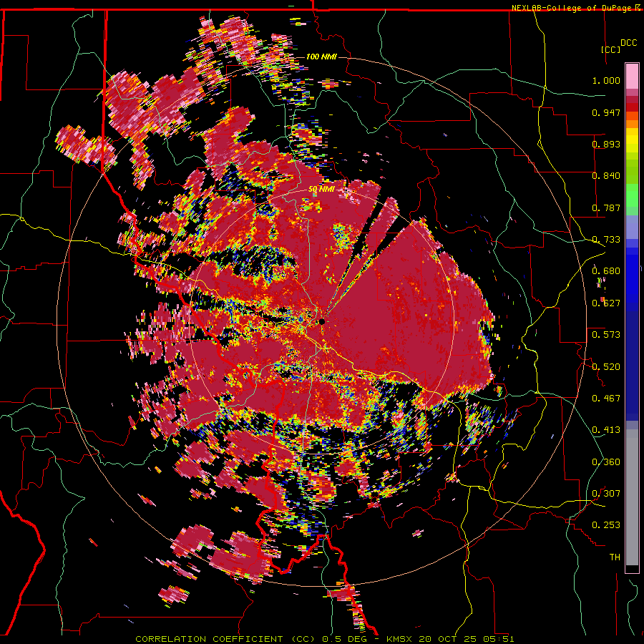644x644 pixels.
Task: Select the 1.000 legend value
Action: tap(606, 80)
